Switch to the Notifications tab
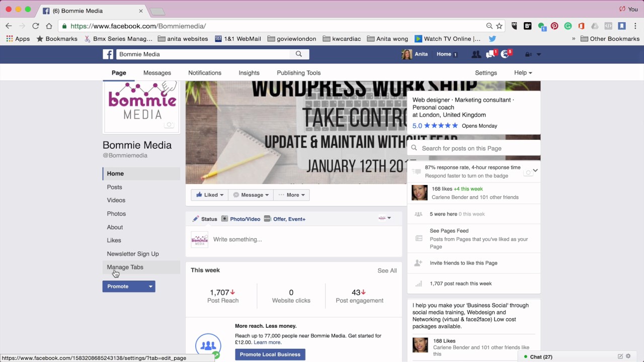Image resolution: width=644 pixels, height=362 pixels. point(205,73)
